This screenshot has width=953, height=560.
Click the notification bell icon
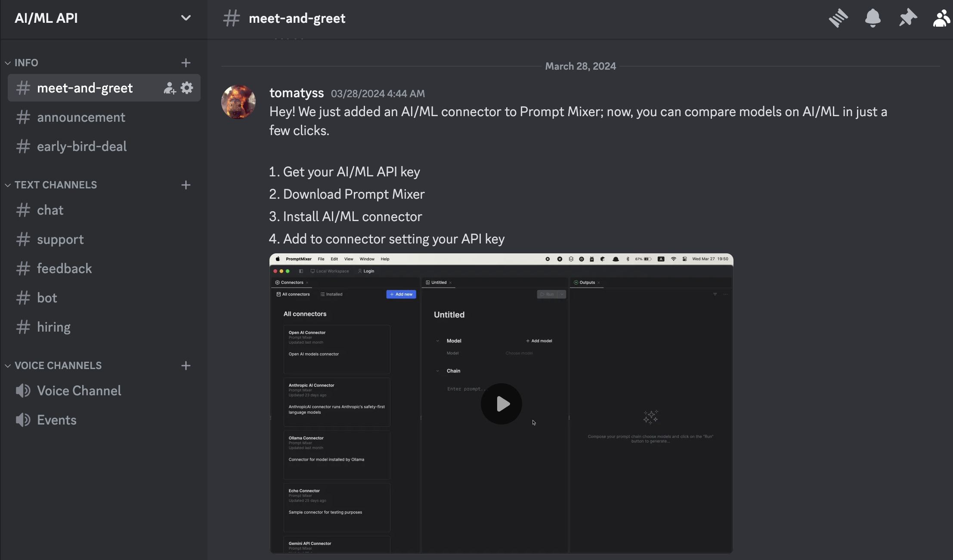(873, 18)
